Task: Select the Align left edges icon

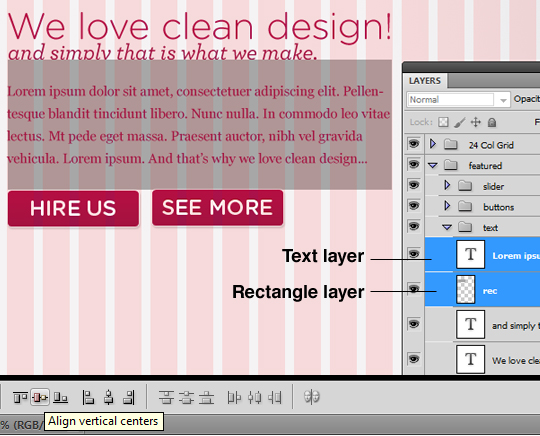Action: click(88, 397)
